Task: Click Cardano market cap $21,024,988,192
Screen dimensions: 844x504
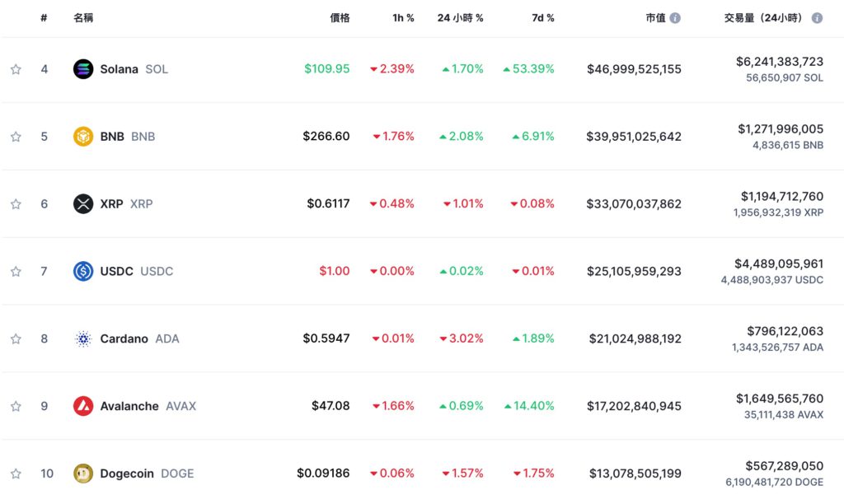Action: [x=635, y=338]
